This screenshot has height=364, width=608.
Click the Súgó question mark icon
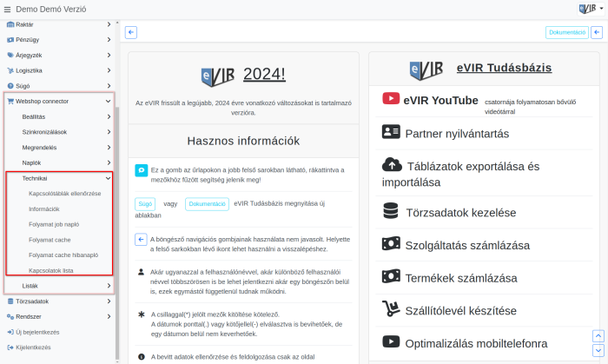coord(10,86)
